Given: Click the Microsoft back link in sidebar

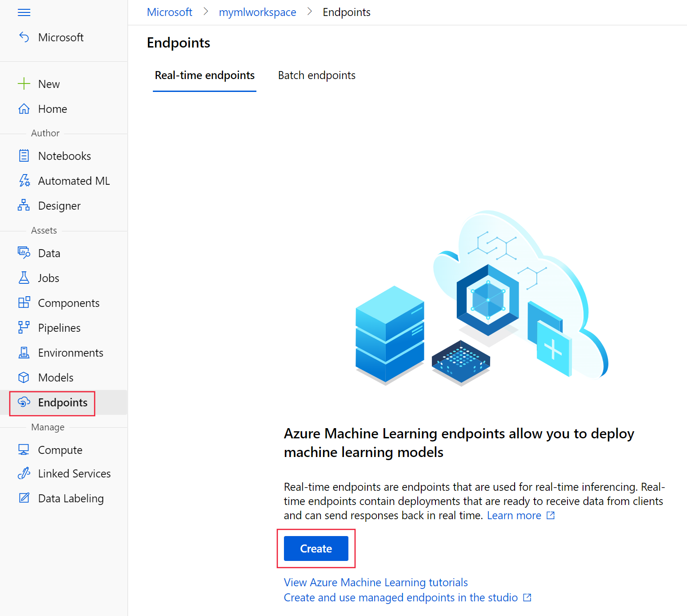Looking at the screenshot, I should click(x=61, y=37).
